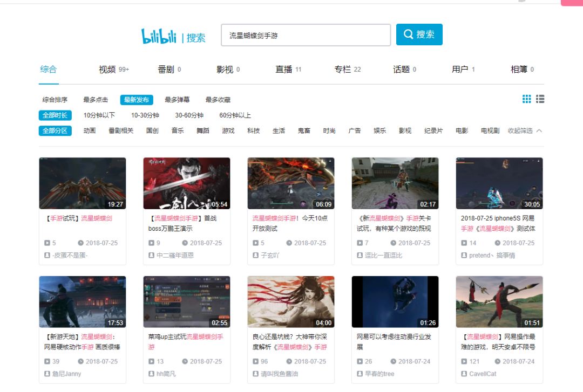Filter duration to 10分钟以下
583x392 pixels.
(x=99, y=115)
